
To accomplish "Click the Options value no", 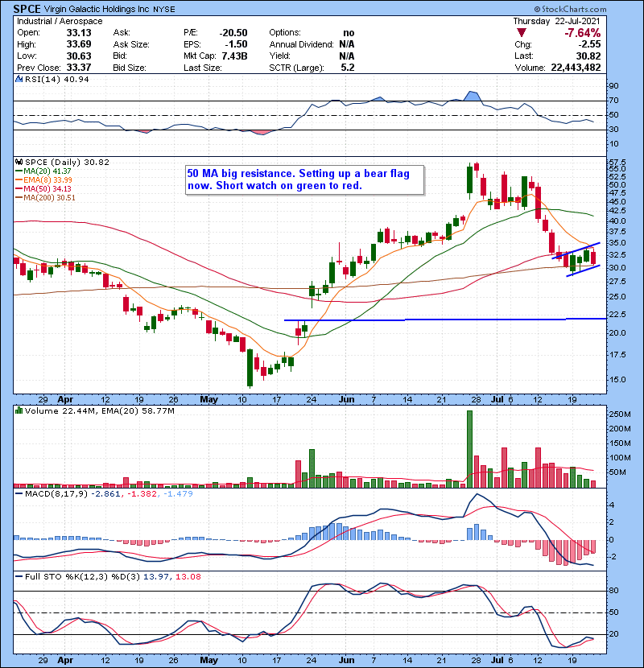I will point(349,33).
